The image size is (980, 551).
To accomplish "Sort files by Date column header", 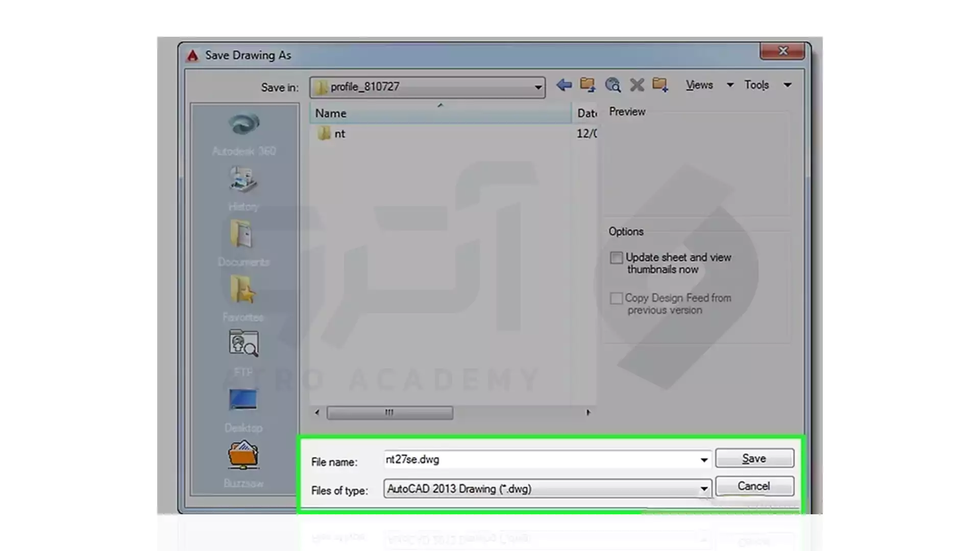I will coord(585,113).
